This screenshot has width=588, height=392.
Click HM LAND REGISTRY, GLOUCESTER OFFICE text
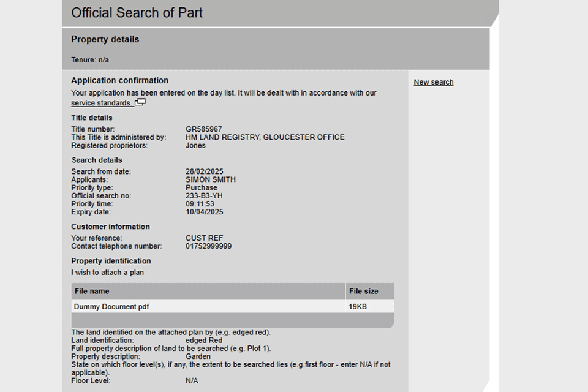(265, 137)
